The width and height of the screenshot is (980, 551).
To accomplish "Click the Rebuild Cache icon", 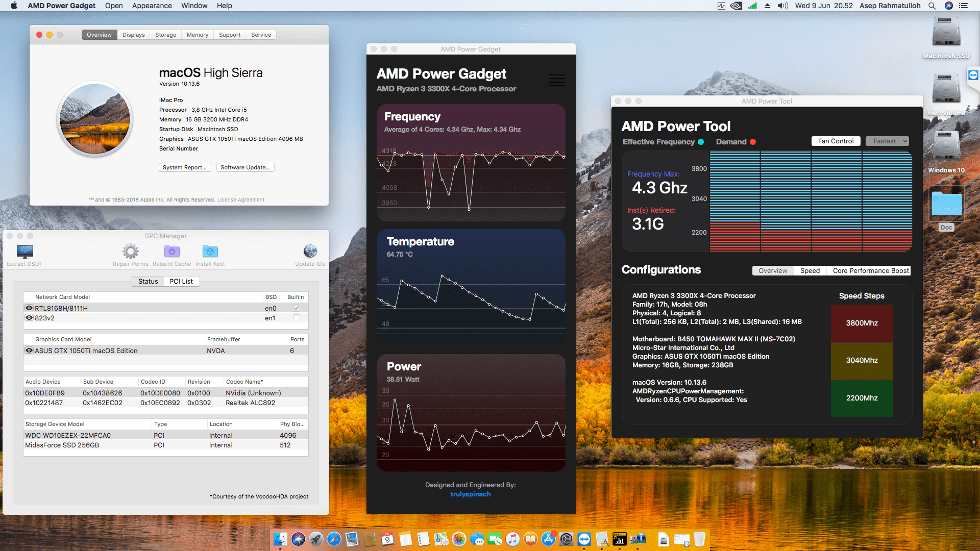I will (x=172, y=251).
